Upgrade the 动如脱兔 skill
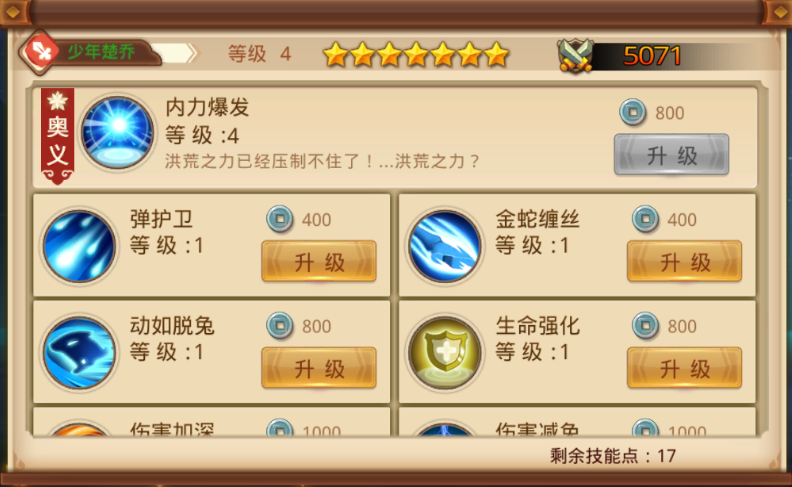Screen dimensions: 792x487 tap(319, 368)
